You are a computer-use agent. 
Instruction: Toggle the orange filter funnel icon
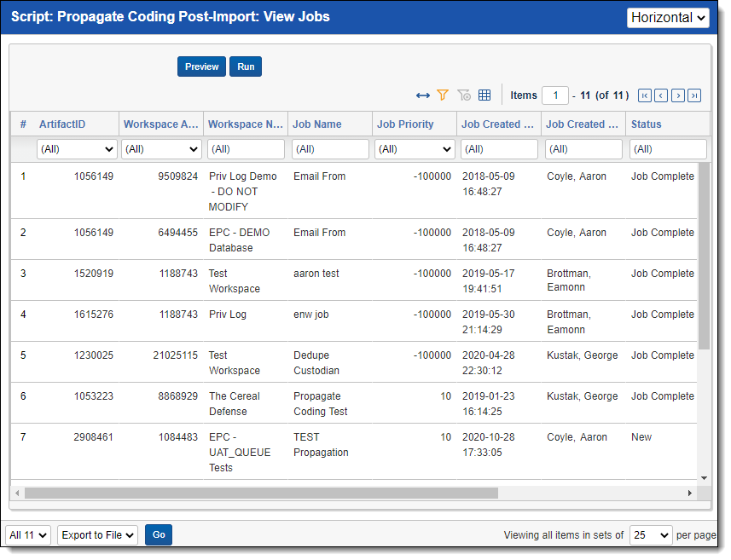443,95
